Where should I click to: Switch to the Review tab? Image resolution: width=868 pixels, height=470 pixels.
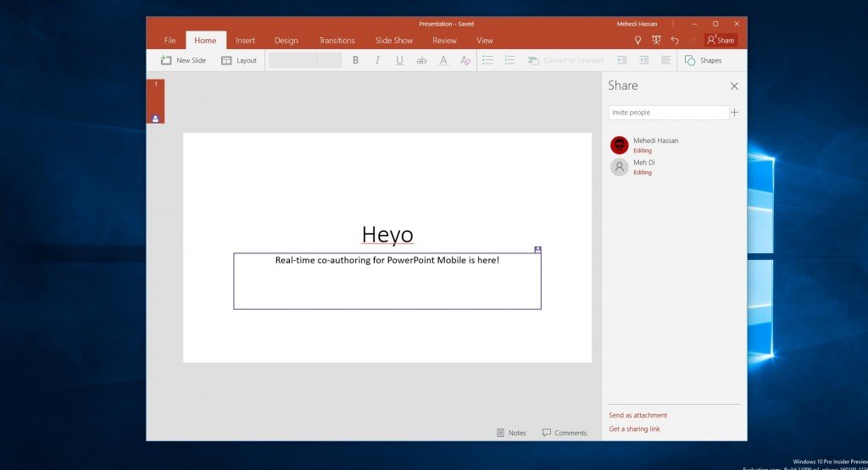coord(444,41)
